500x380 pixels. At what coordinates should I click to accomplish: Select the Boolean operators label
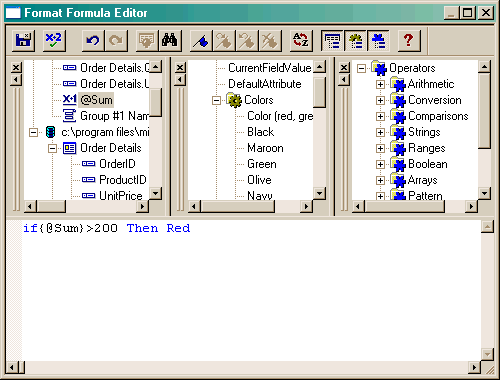[x=428, y=164]
